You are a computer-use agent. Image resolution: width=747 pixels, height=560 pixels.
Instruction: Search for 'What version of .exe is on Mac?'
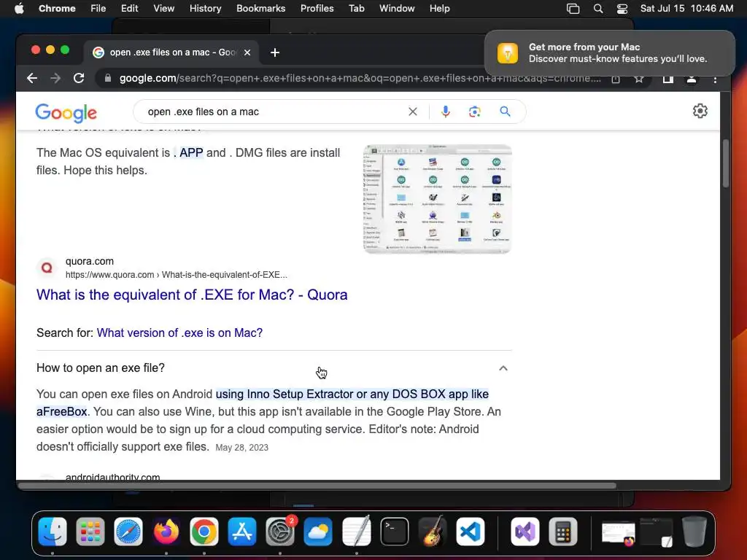coord(179,332)
